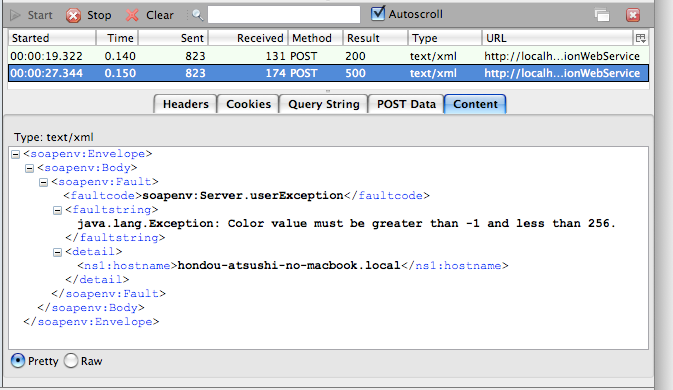673x390 pixels.
Task: Stop capture with the red Stop icon
Action: tap(73, 15)
